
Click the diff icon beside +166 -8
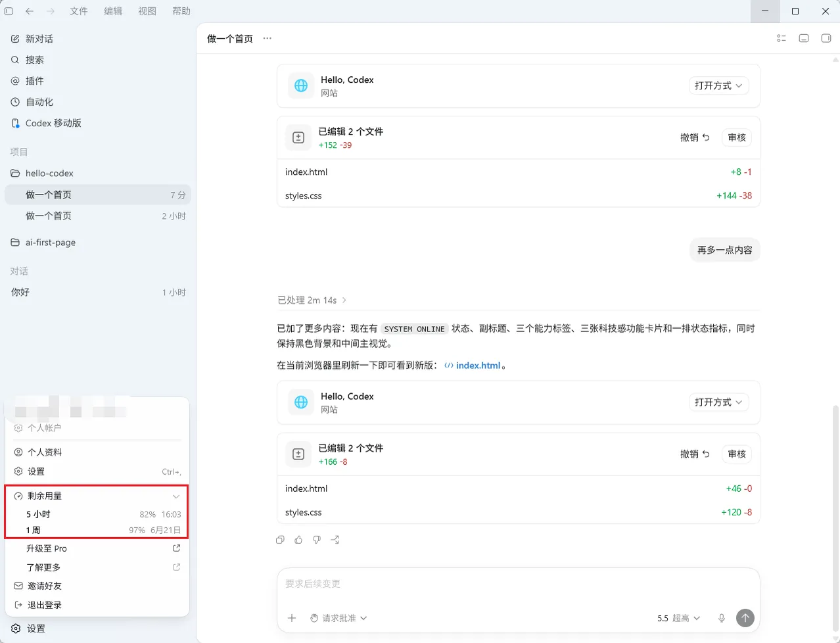[x=298, y=454]
